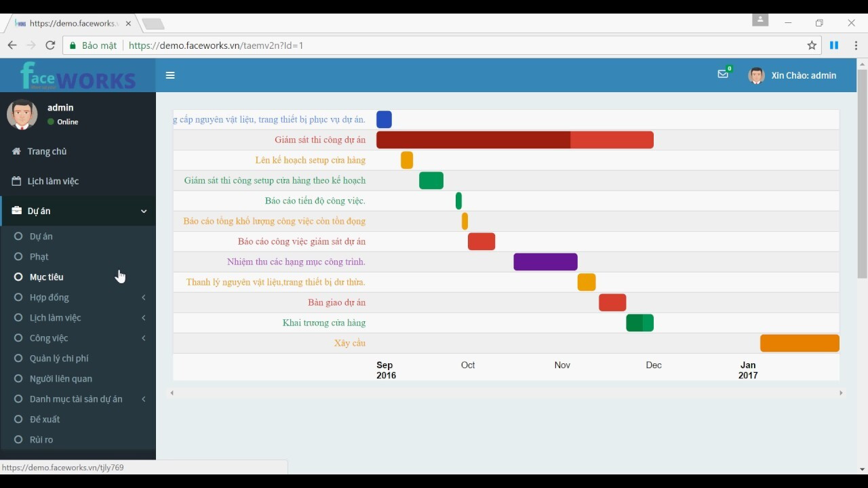Reload the page using refresh icon

(x=50, y=45)
